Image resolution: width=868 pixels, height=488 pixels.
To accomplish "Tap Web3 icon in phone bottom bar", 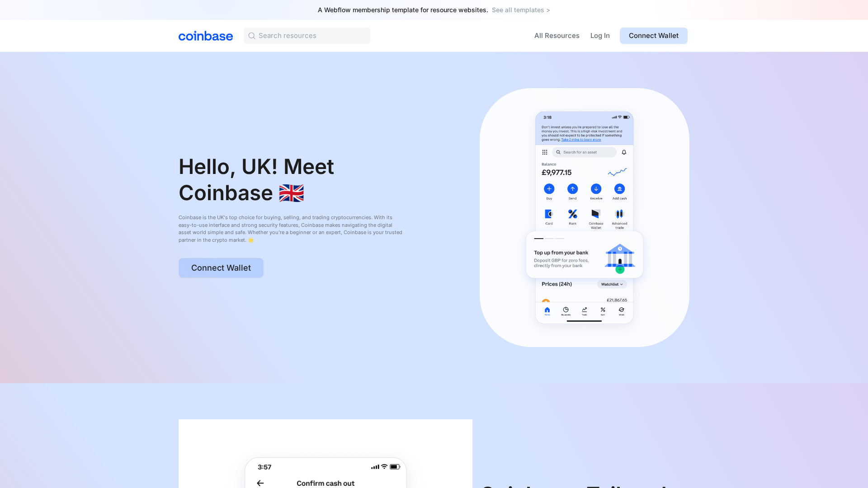I will coord(621,311).
